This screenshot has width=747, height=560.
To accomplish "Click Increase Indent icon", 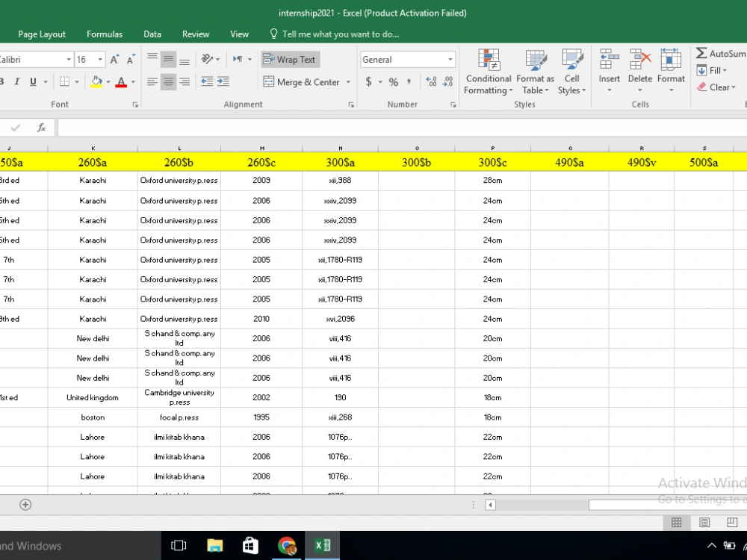I will (223, 82).
